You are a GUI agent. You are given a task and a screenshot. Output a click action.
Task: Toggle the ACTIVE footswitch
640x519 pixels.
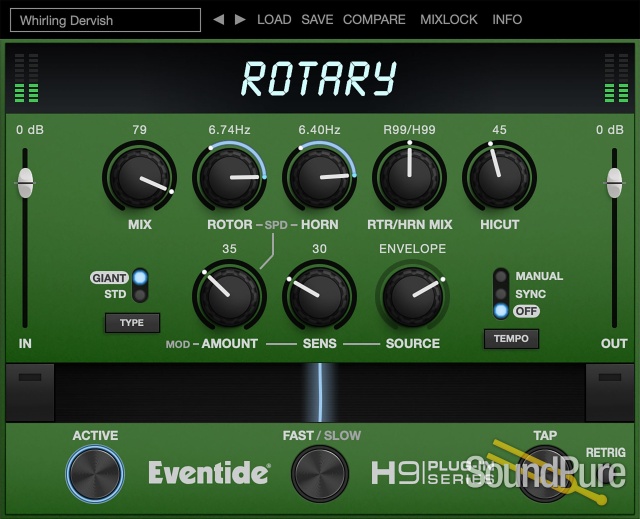95,472
